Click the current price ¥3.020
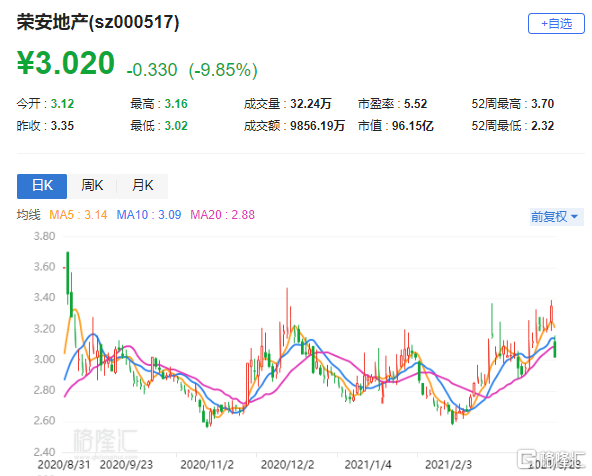Screen dimensions: 592x476 [66, 63]
